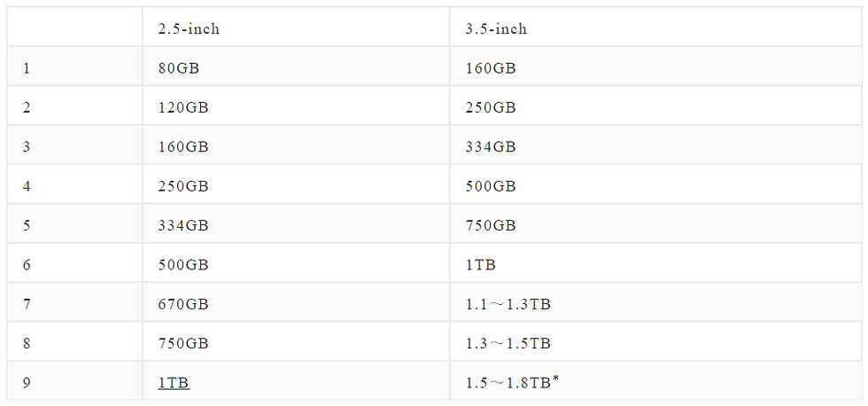Select the 670GB cell in row 7
This screenshot has width=868, height=406.
tap(296, 302)
